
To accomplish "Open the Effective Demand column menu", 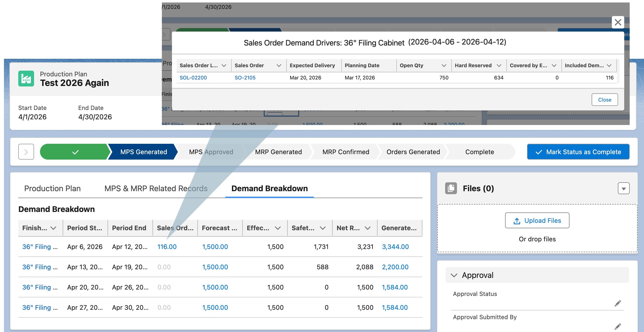I will click(278, 228).
